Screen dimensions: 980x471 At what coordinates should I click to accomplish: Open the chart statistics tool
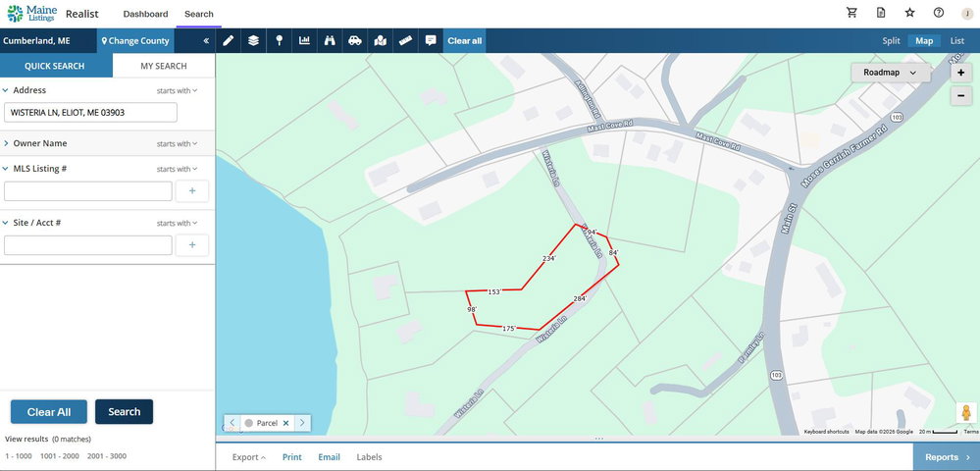pyautogui.click(x=304, y=40)
